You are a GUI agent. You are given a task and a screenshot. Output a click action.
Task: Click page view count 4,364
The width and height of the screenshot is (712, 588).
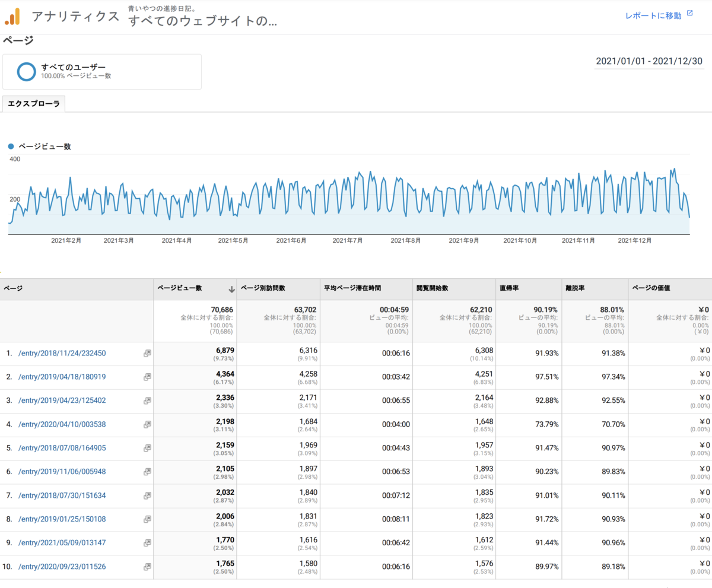point(225,374)
